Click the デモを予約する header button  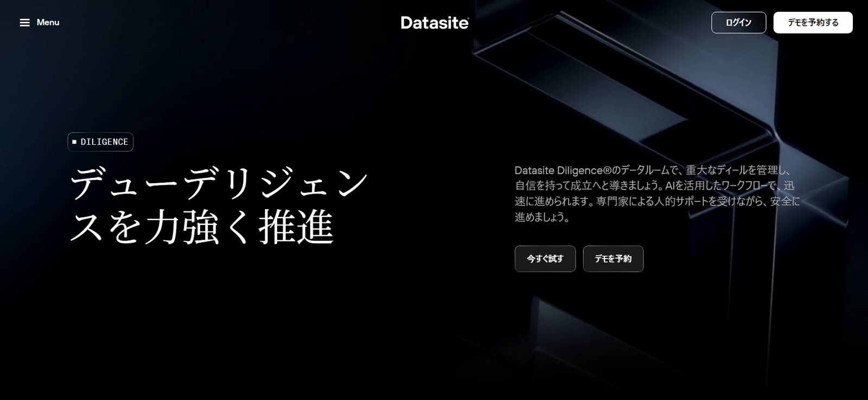coord(813,22)
